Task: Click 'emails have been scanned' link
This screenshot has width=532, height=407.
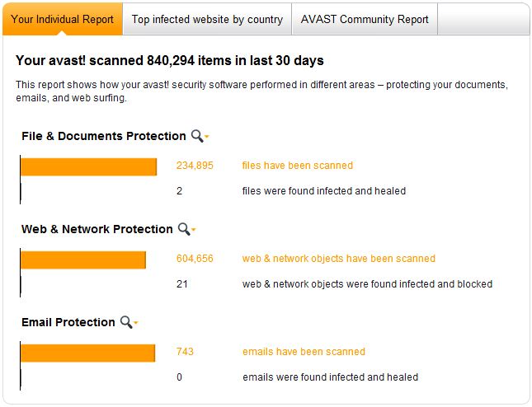Action: click(x=304, y=352)
